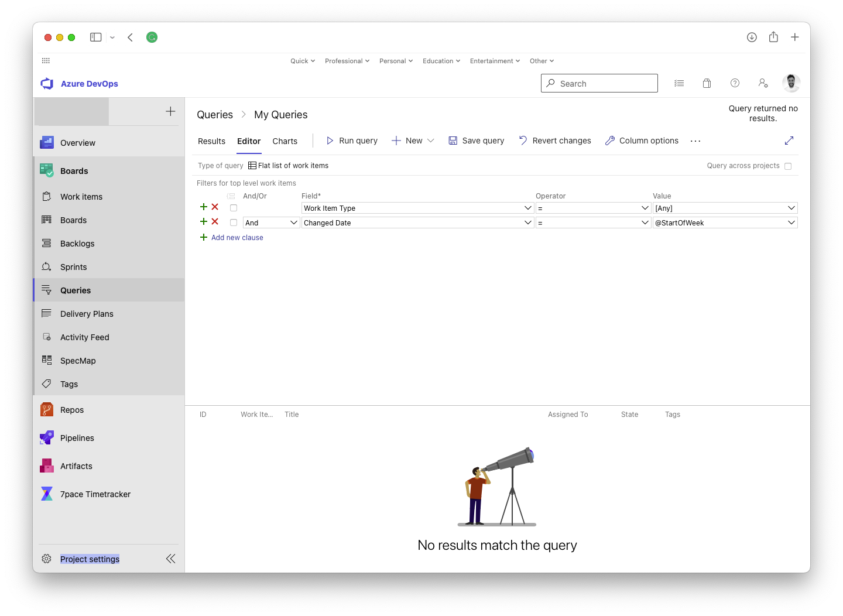Open the Entertainment bookmarks folder
Screen dimensions: 843x616
point(495,61)
